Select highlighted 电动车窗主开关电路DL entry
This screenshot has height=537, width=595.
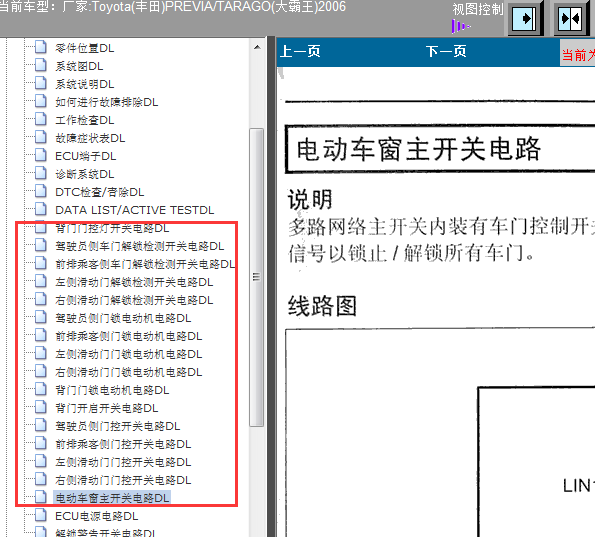(x=112, y=498)
